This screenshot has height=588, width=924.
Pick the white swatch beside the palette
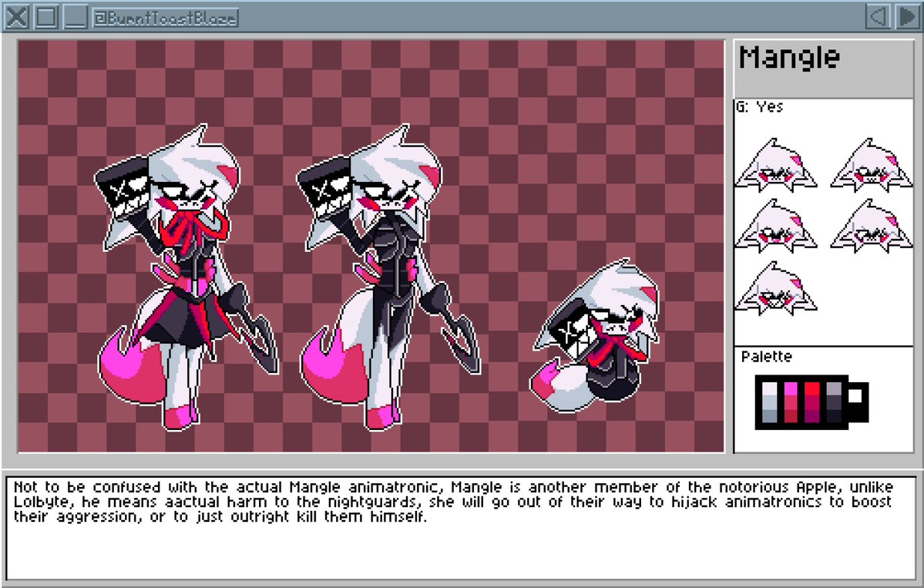pyautogui.click(x=855, y=396)
